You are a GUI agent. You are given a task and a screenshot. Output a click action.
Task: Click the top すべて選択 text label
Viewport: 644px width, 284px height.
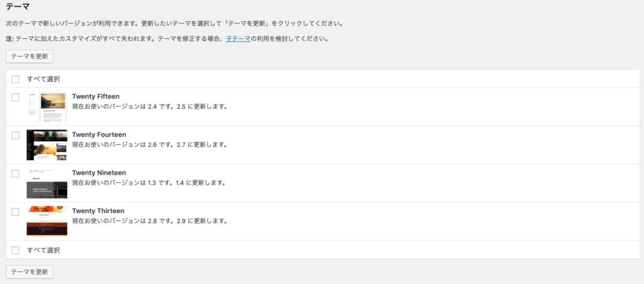[x=43, y=79]
